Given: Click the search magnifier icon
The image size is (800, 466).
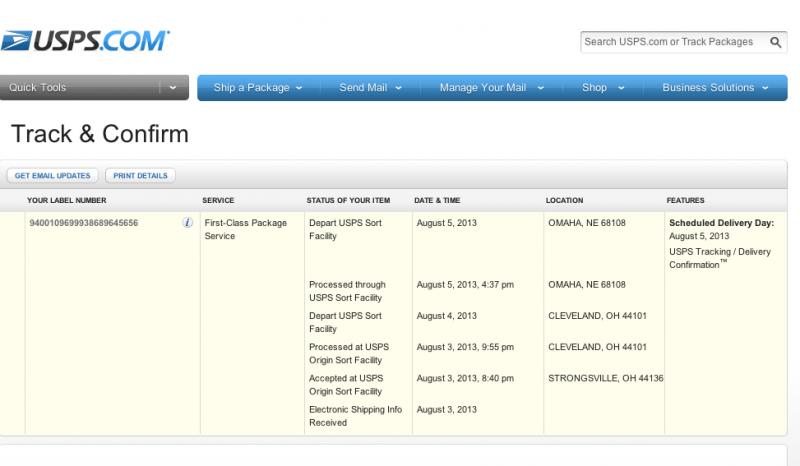Looking at the screenshot, I should [x=776, y=42].
